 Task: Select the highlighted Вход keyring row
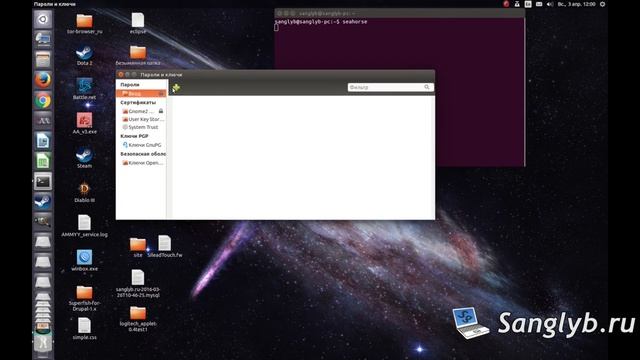pos(141,93)
